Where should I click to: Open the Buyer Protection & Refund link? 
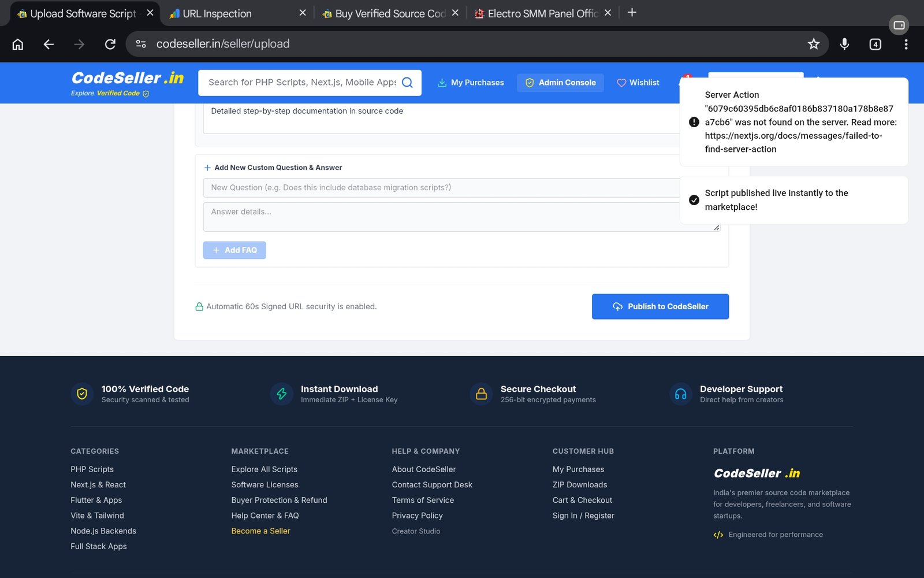[279, 500]
